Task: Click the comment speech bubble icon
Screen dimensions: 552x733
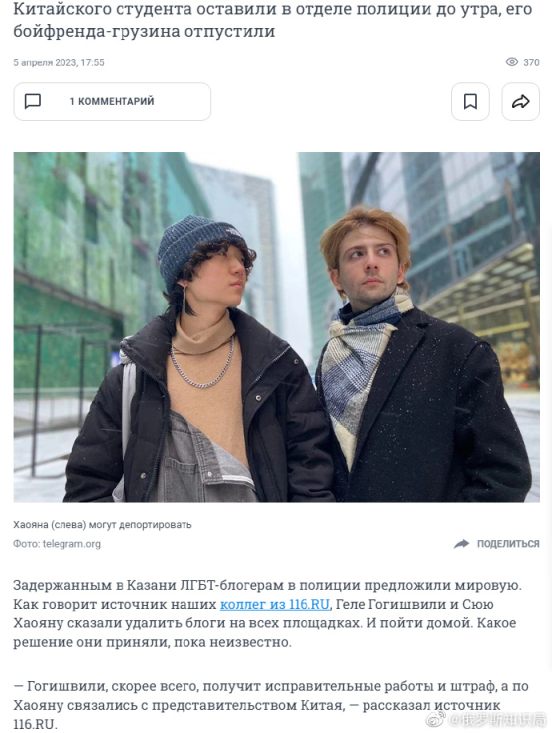Action: coord(33,101)
